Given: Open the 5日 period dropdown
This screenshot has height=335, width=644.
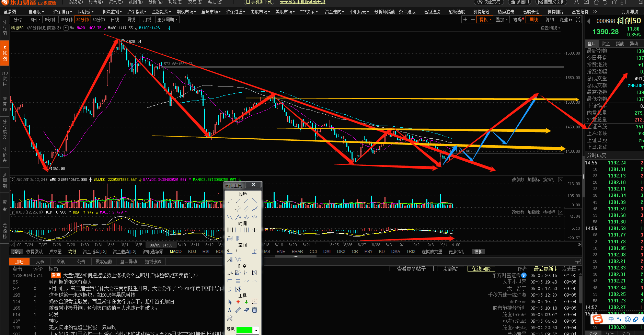Looking at the screenshot, I should 35,20.
